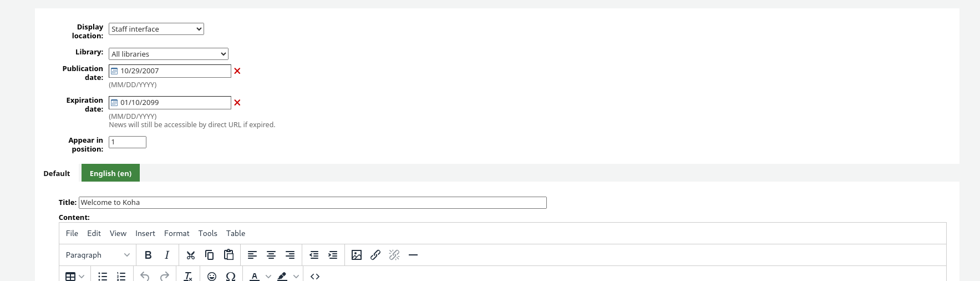
Task: Open the Paragraph format dropdown
Action: point(98,255)
